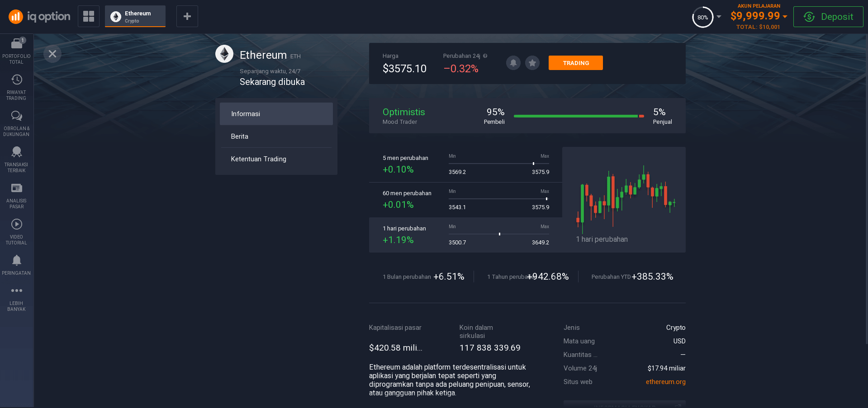This screenshot has width=868, height=408.
Task: Click the Ethereum coin logo
Action: click(224, 54)
